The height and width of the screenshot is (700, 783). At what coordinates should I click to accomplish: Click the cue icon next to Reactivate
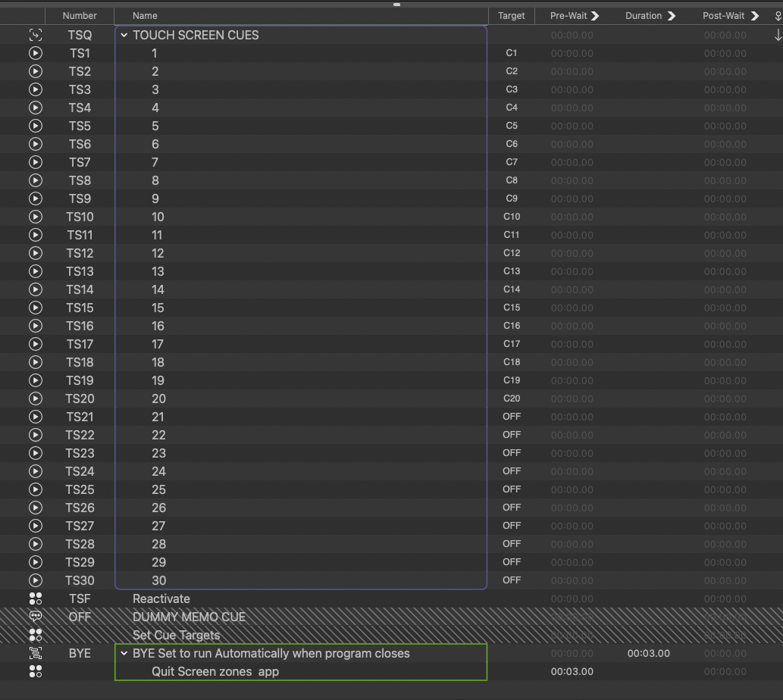(x=36, y=598)
